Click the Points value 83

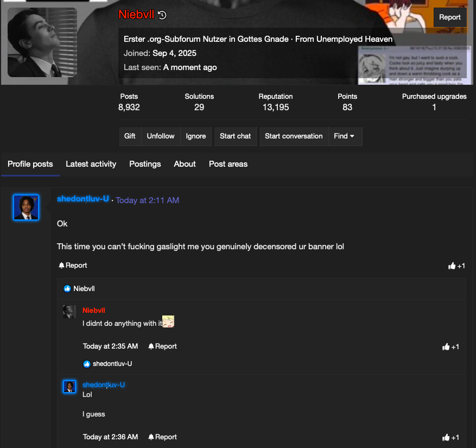(x=347, y=107)
